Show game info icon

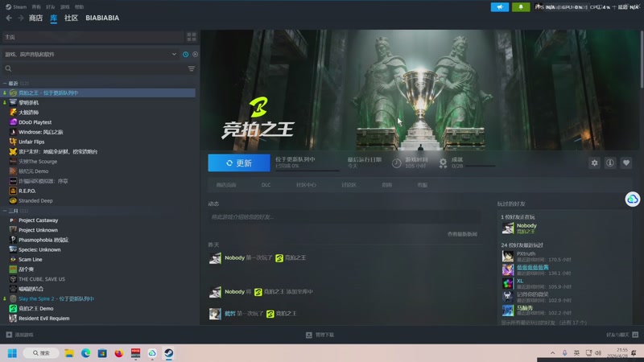(610, 163)
